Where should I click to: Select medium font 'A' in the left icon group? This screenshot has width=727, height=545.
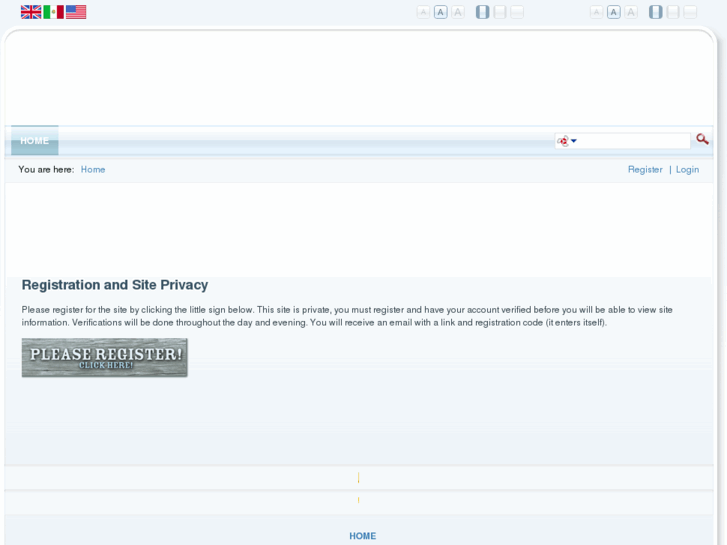(x=440, y=12)
